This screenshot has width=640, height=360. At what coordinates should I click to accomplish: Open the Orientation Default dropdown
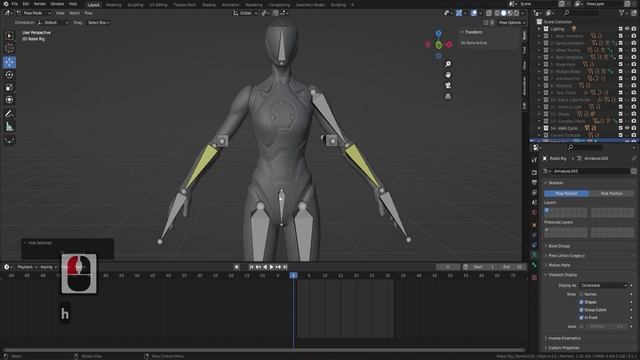pyautogui.click(x=53, y=22)
